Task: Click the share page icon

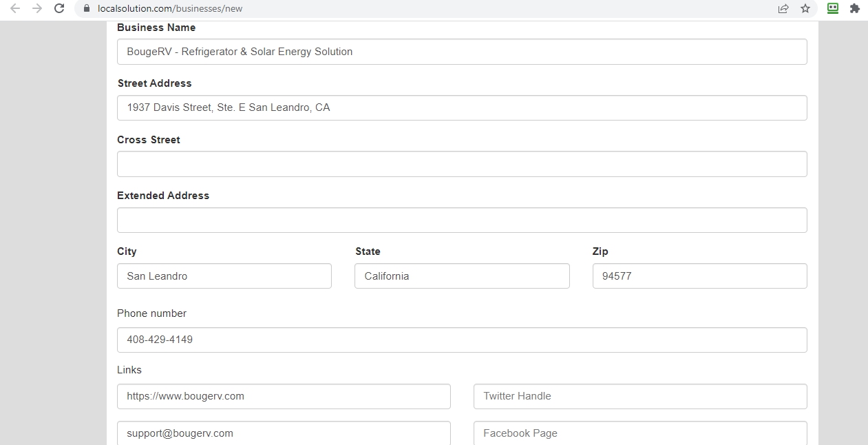Action: pos(783,9)
